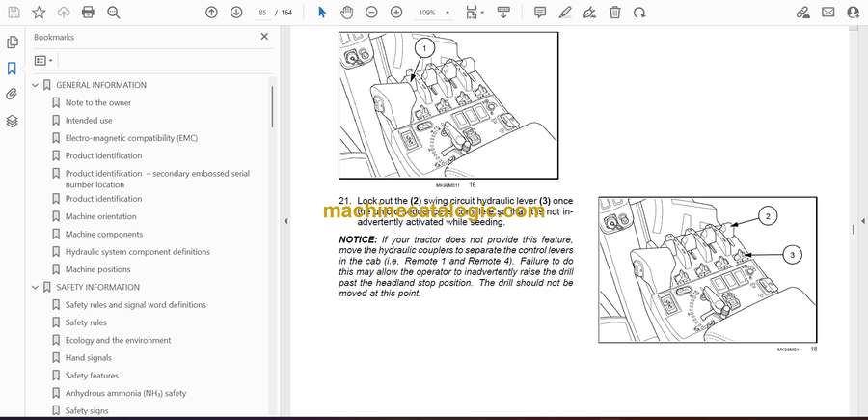Go to Anhydrous ammonia (NH3) safety bookmark
868x420 pixels.
pos(125,393)
